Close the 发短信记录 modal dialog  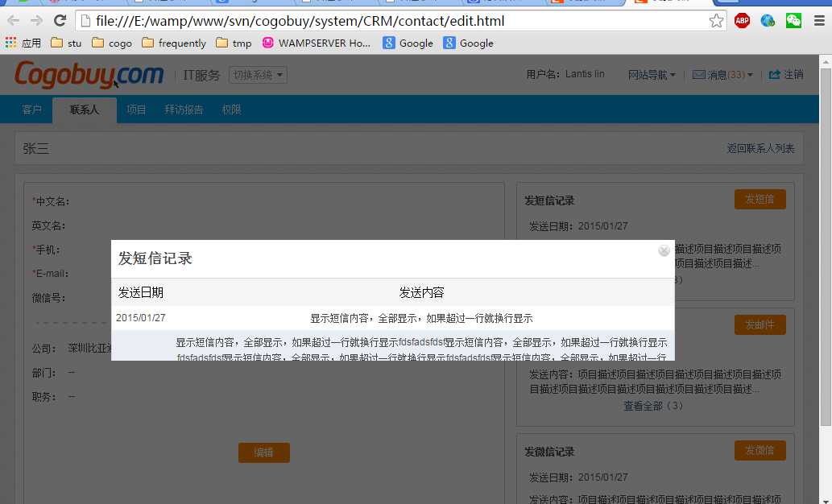tap(664, 250)
